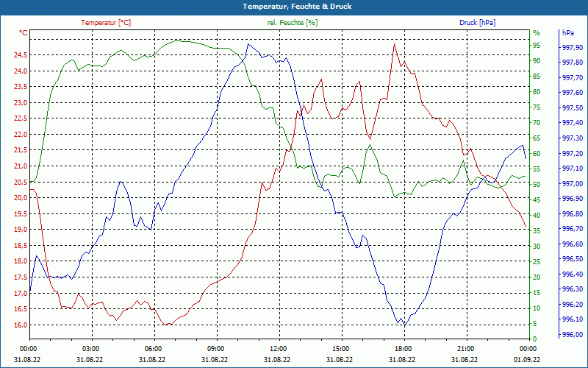Click the '70' humidity axis value
Viewport: 588px width, 368px height.
coord(537,123)
